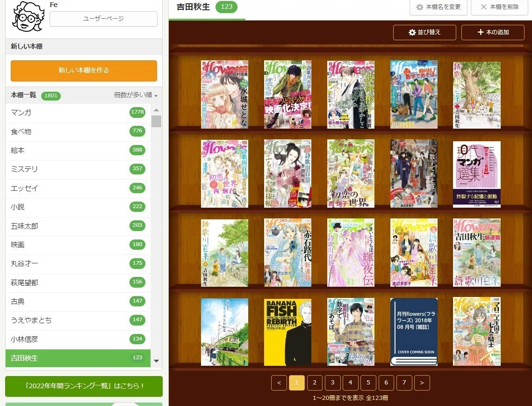The height and width of the screenshot is (406, 532).
Task: Click the bookshelf list scrollbar thumb
Action: click(x=156, y=121)
